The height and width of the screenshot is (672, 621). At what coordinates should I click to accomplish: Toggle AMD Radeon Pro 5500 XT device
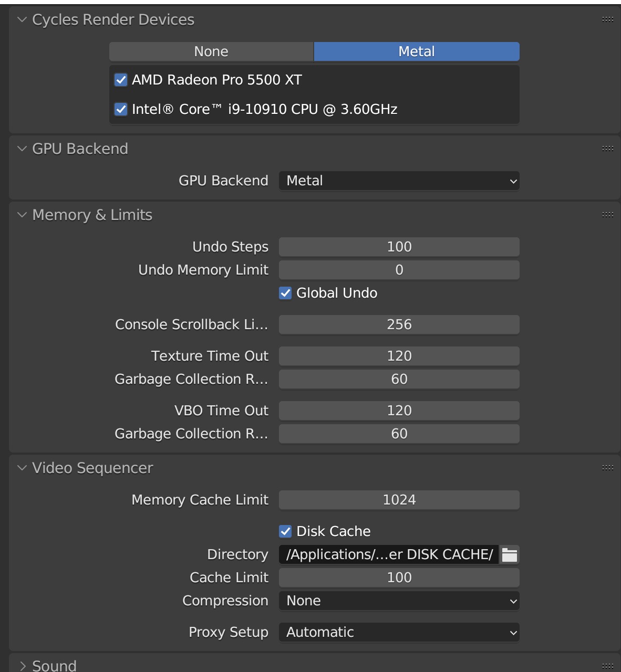tap(121, 80)
